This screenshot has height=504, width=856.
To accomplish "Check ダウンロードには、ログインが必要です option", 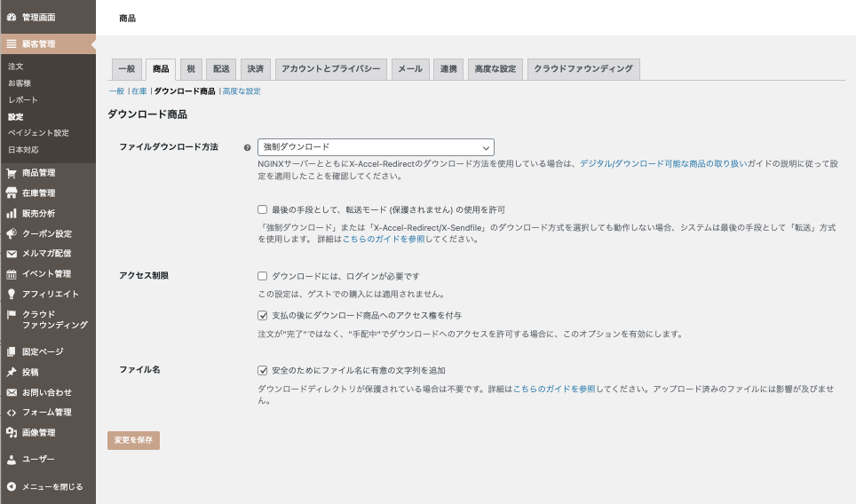I will click(x=263, y=276).
